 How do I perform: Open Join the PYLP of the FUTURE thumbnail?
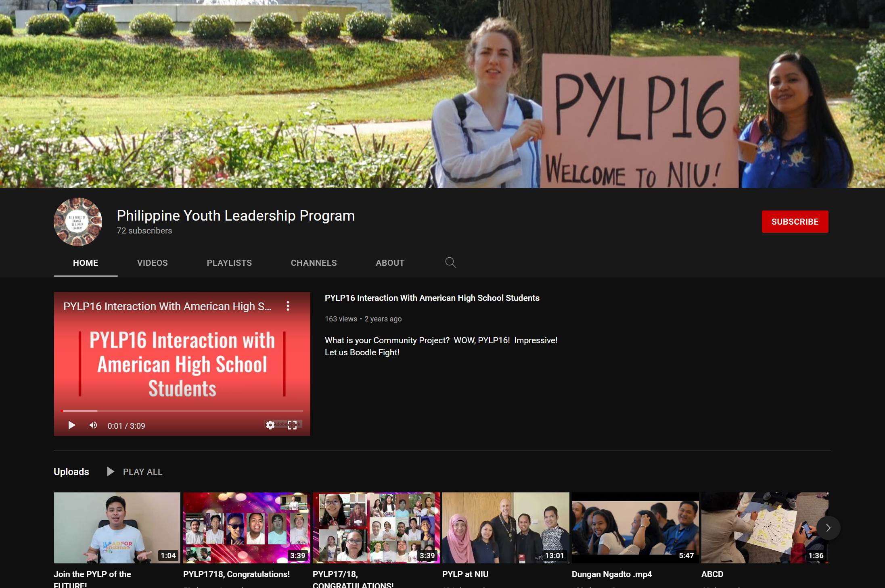pos(117,528)
